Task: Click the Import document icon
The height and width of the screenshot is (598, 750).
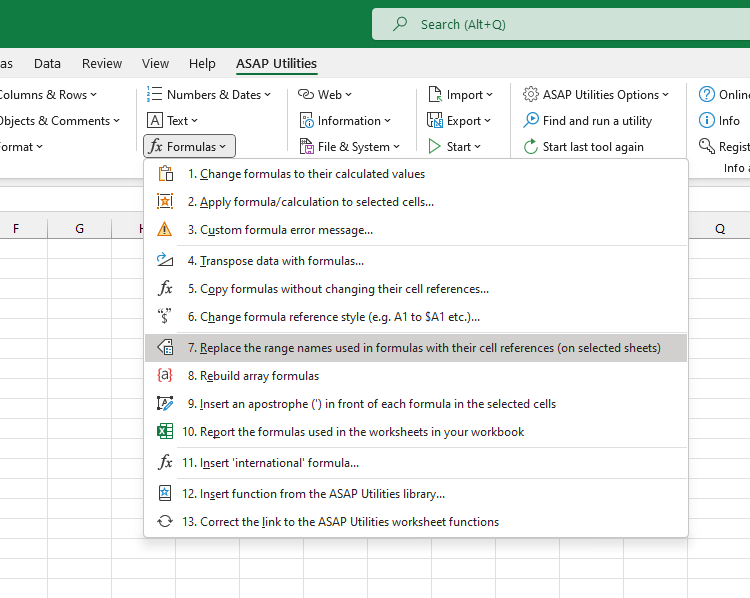Action: (435, 94)
